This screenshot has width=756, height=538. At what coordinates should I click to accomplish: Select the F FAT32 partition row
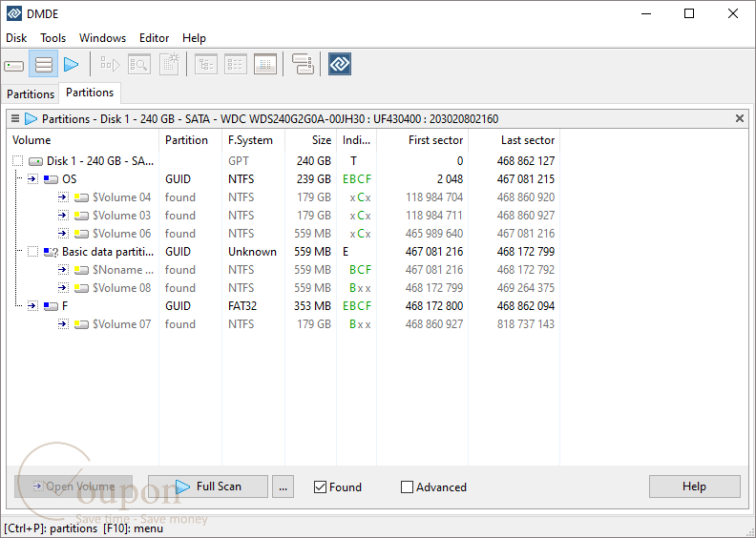pyautogui.click(x=283, y=306)
